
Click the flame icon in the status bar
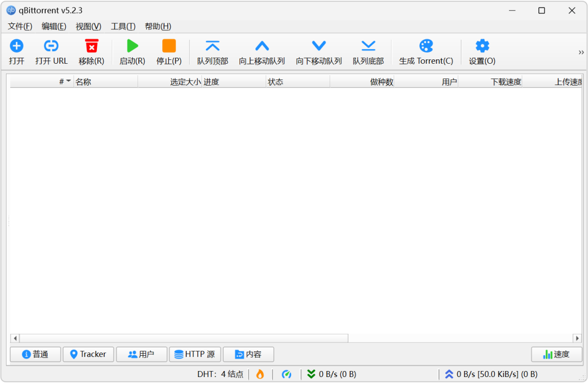point(260,374)
